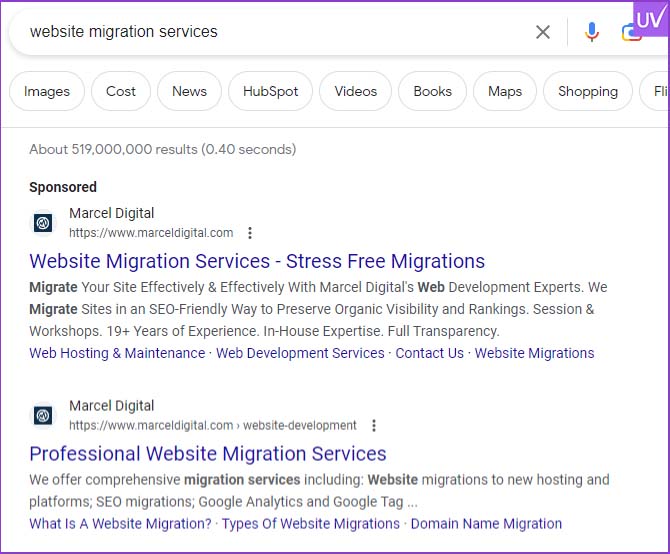This screenshot has width=670, height=554.
Task: Follow the 'Web Hosting & Maintenance' sitelink
Action: [117, 353]
